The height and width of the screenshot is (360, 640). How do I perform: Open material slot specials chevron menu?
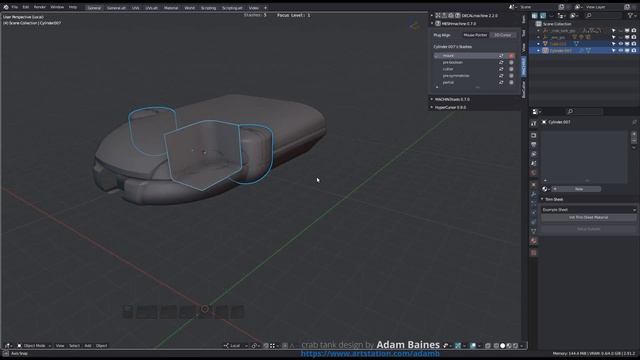pyautogui.click(x=634, y=148)
